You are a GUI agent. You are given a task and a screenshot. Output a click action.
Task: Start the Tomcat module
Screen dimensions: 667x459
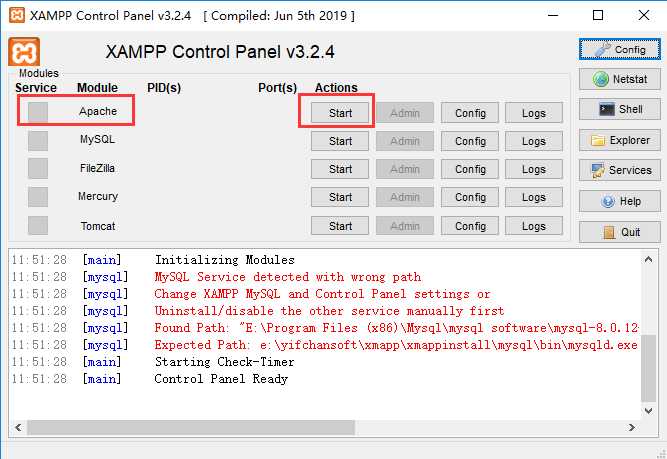click(x=340, y=226)
